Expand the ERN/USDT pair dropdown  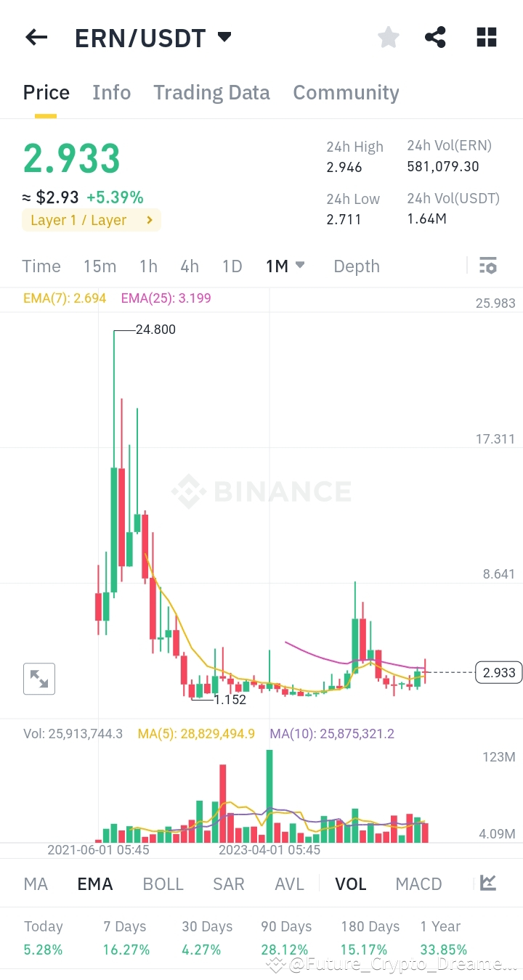pos(224,37)
